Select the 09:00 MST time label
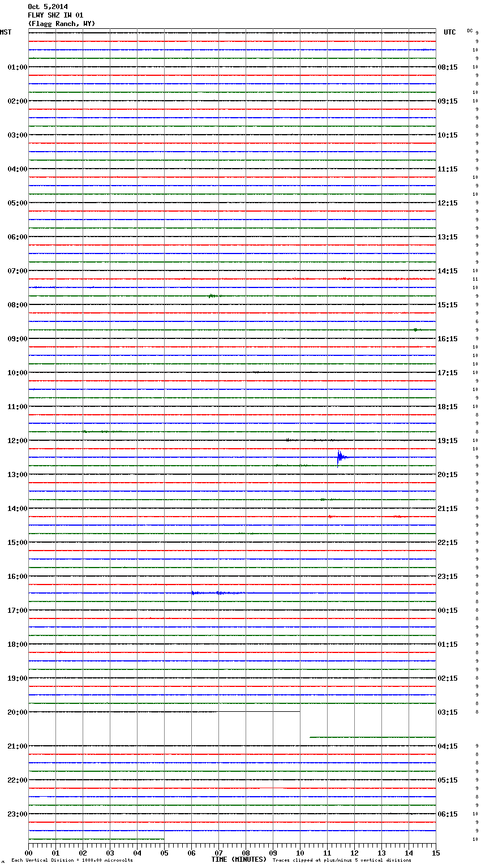Viewport: 481px width, 868px height. [17, 339]
